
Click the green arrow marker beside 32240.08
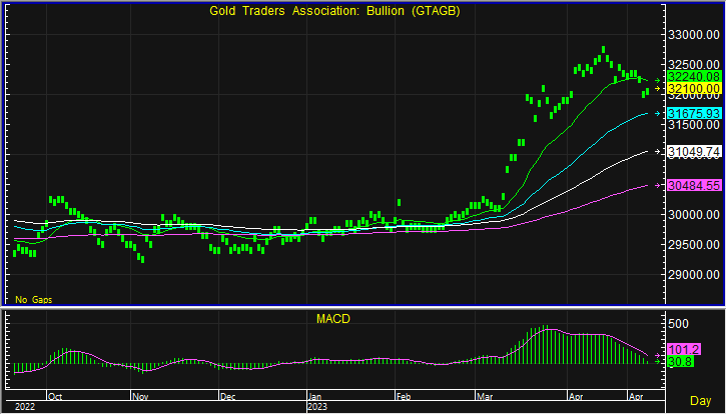657,81
